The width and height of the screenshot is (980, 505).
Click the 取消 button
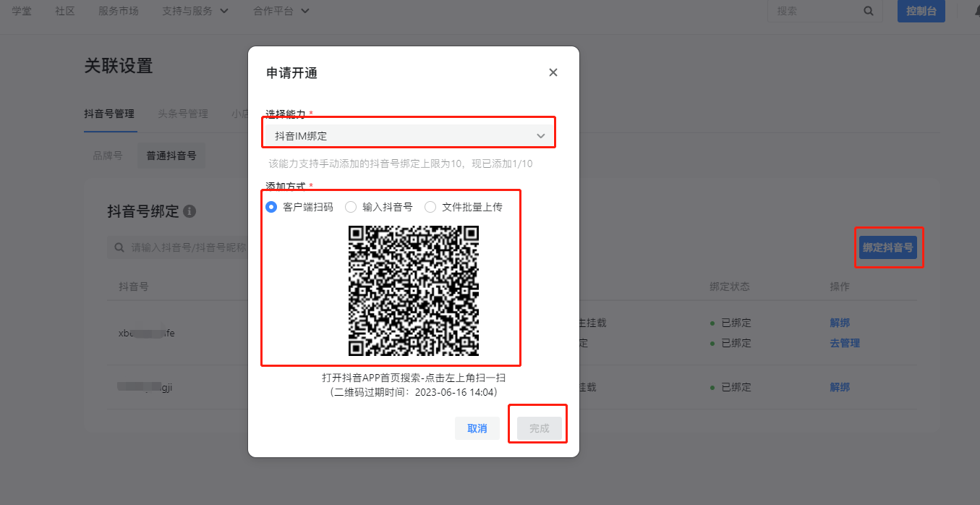[x=477, y=428]
